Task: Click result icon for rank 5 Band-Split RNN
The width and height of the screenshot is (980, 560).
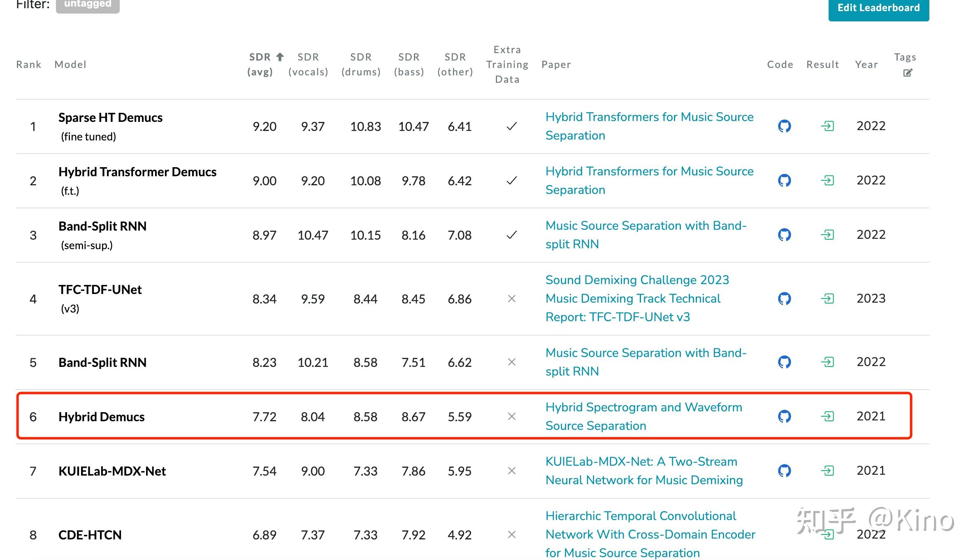Action: [827, 362]
